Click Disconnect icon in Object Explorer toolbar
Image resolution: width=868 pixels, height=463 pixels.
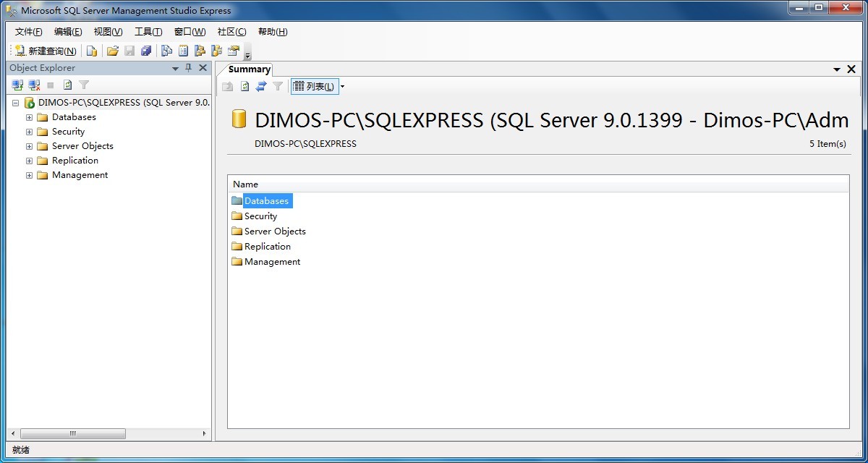34,85
